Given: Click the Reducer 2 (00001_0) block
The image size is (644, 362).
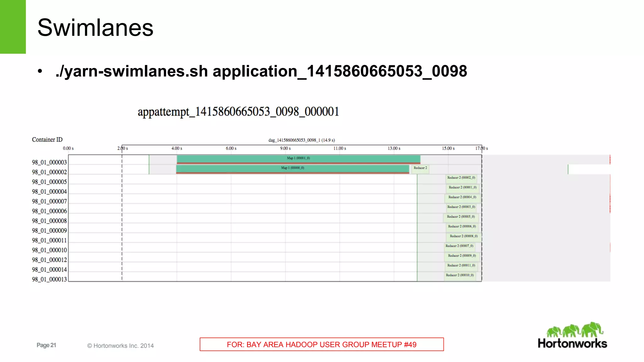Looking at the screenshot, I should click(x=463, y=188).
